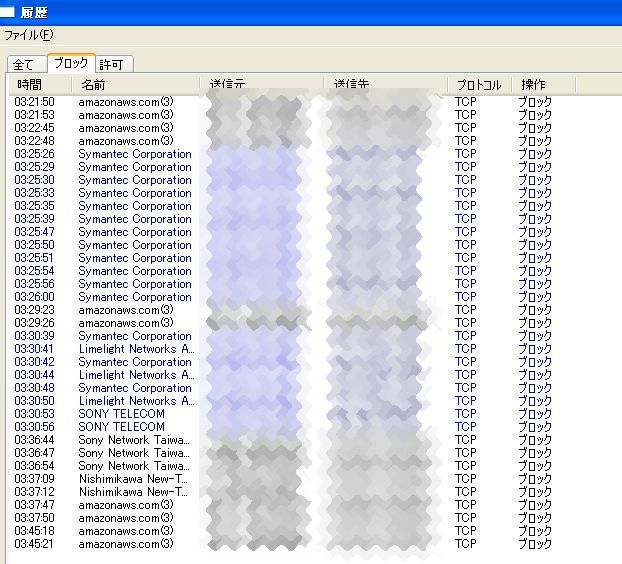Screen dimensions: 622x564
Task: Switch to the 許可 tab
Action: point(114,64)
